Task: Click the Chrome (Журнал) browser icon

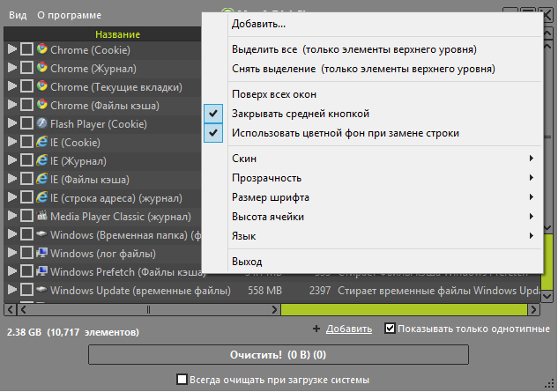Action: 42,68
